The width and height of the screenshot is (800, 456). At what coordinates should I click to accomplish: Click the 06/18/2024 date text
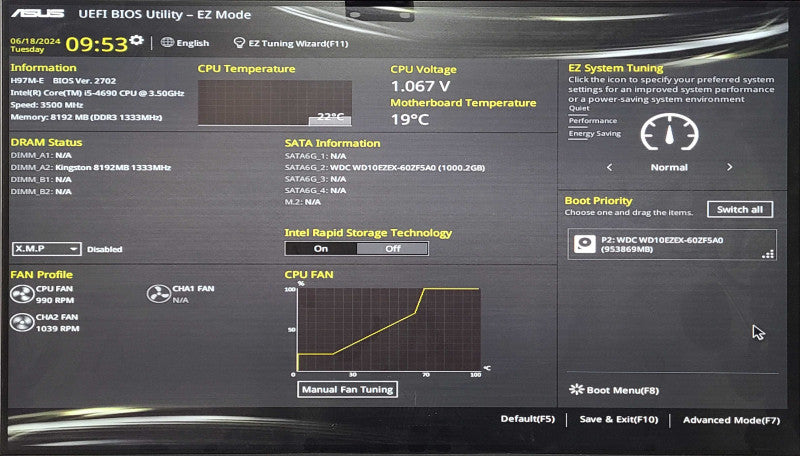click(x=35, y=41)
